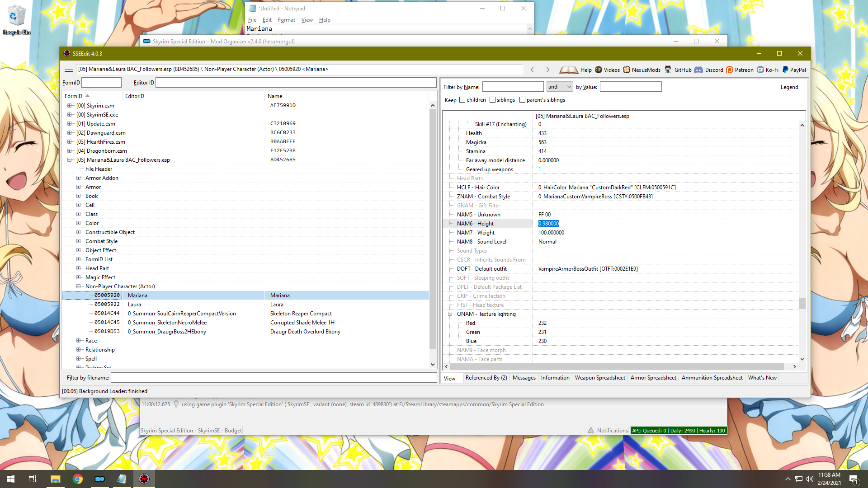Click Filter by Name field

coord(513,87)
